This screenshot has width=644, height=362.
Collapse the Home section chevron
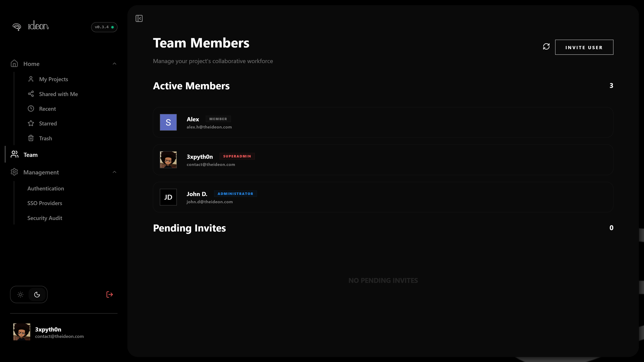(114, 64)
